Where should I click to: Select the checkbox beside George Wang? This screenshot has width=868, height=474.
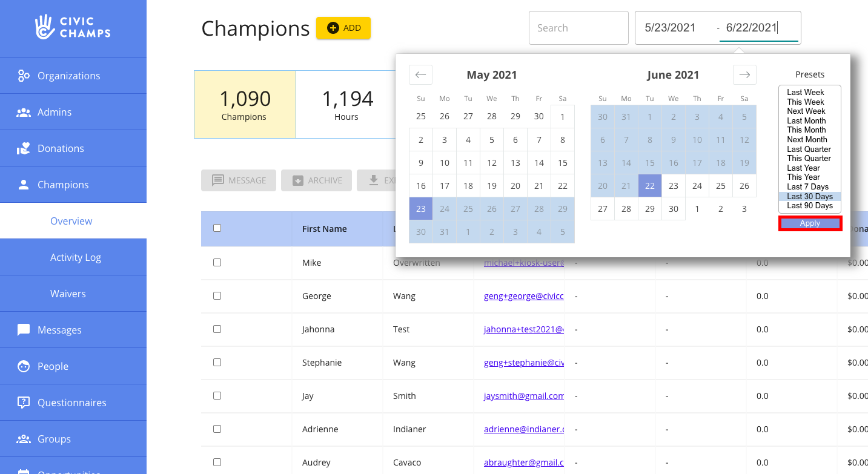217,296
